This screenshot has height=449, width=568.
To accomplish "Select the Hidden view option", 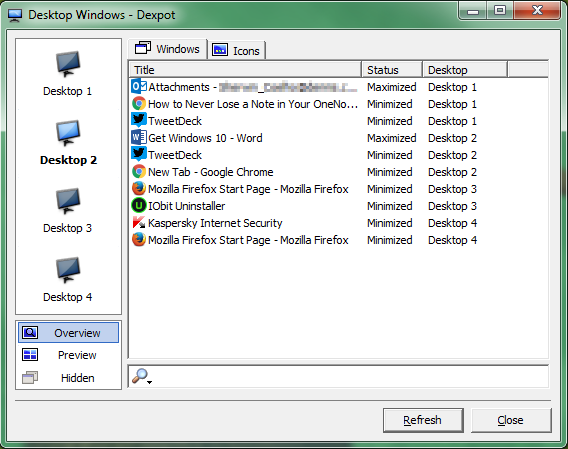I will 68,378.
